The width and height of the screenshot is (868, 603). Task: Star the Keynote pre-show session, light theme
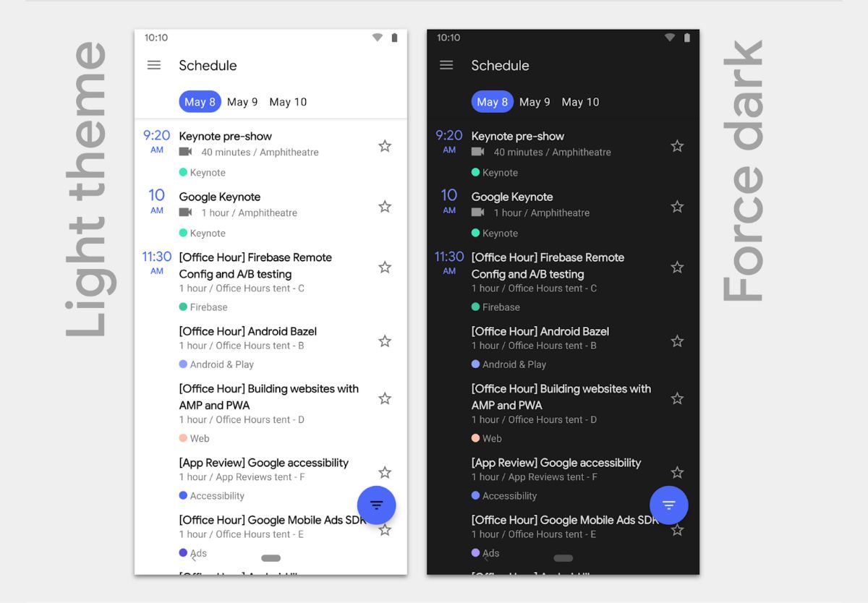click(385, 146)
